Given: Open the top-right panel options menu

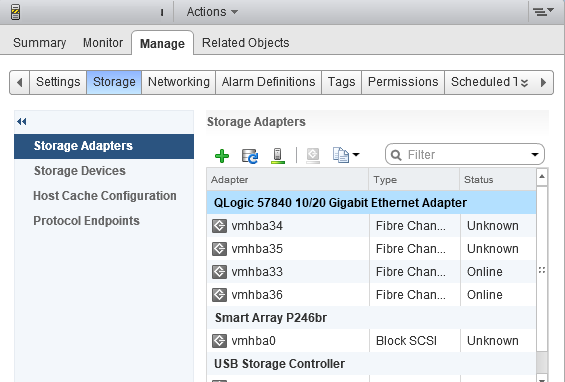Looking at the screenshot, I should [543, 12].
